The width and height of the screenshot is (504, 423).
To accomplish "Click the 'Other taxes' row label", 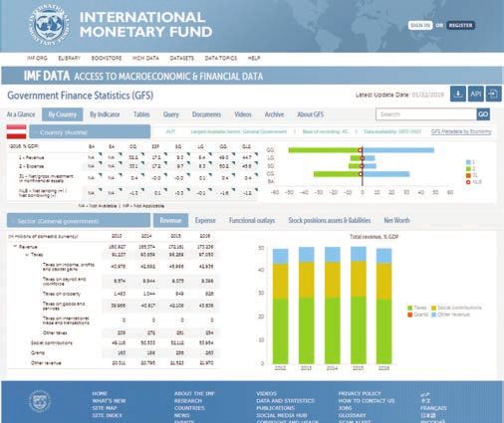I will coord(55,332).
